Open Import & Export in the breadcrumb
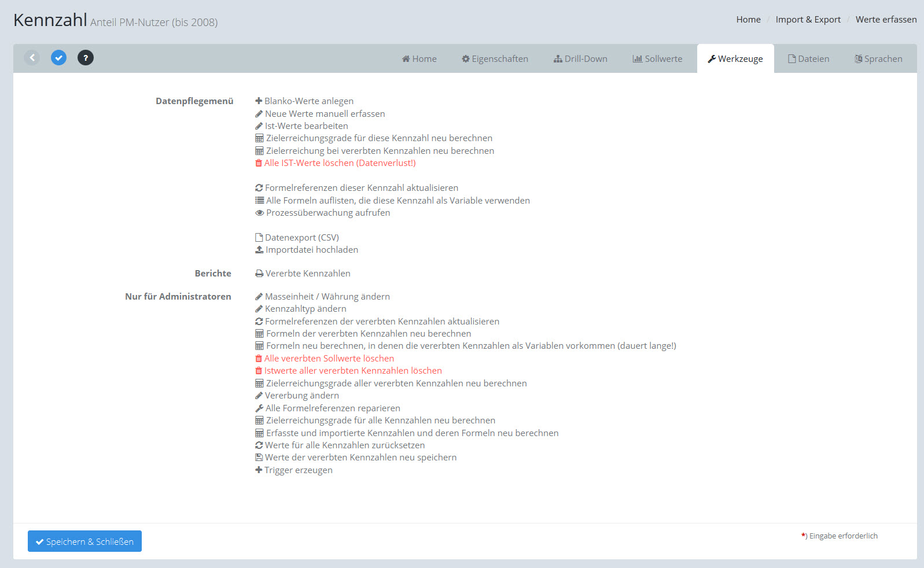Screen dimensions: 924x568 [808, 20]
